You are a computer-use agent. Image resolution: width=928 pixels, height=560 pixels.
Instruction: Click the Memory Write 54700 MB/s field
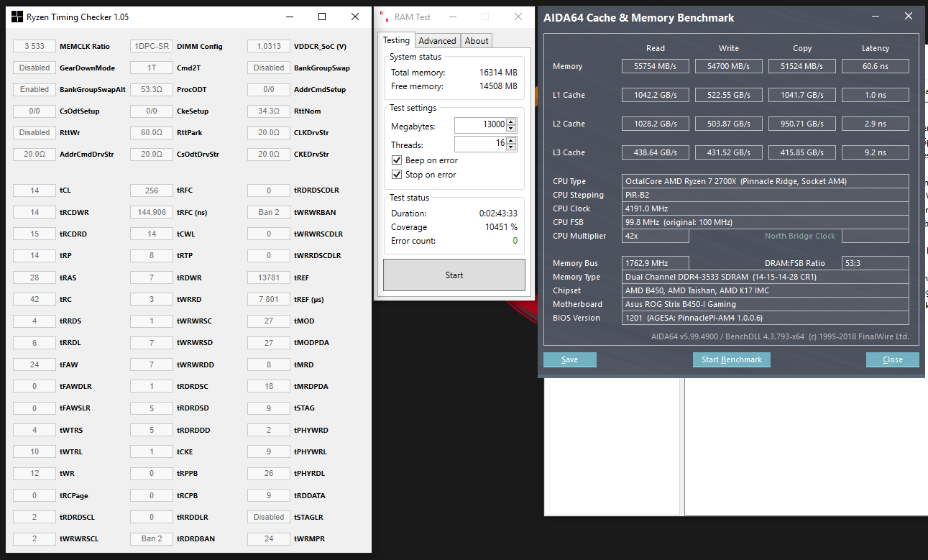pos(729,66)
